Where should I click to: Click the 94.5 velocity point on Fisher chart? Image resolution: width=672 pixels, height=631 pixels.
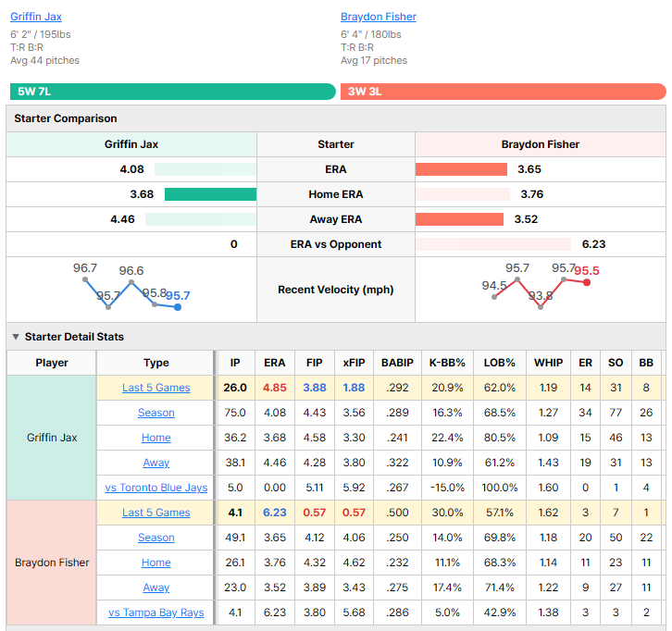pyautogui.click(x=494, y=297)
